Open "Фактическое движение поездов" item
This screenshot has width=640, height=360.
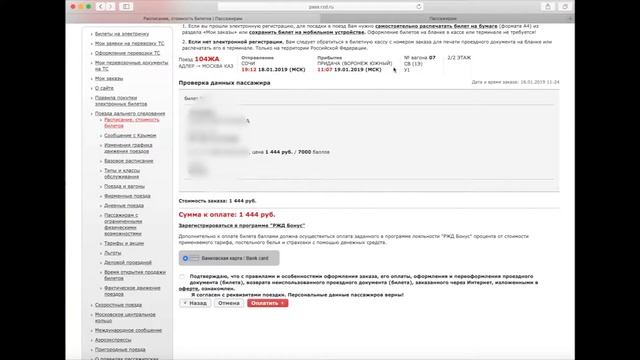pyautogui.click(x=132, y=291)
